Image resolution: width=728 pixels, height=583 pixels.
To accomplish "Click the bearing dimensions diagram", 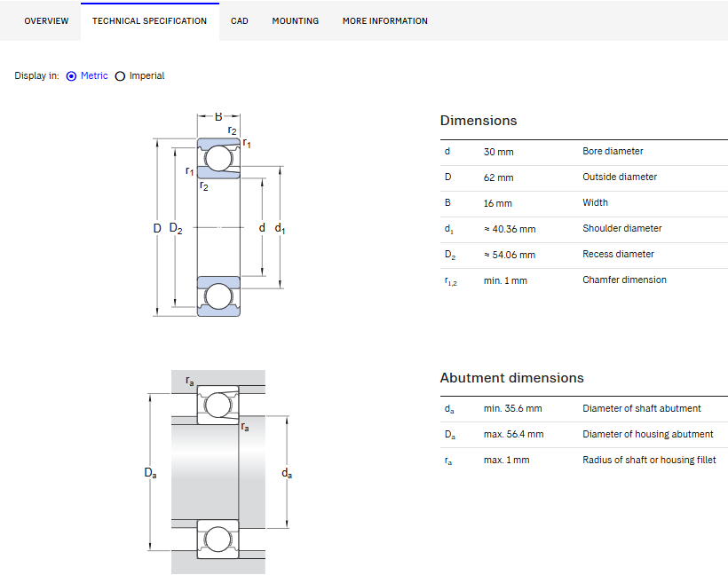I will click(x=219, y=215).
